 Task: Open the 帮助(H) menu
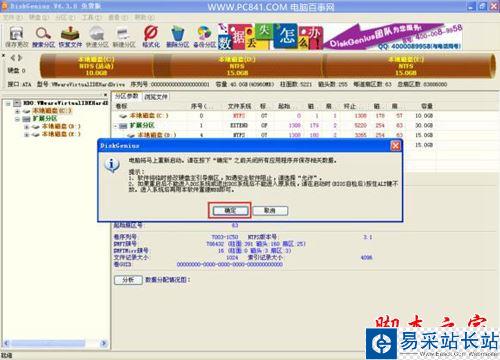pos(144,17)
